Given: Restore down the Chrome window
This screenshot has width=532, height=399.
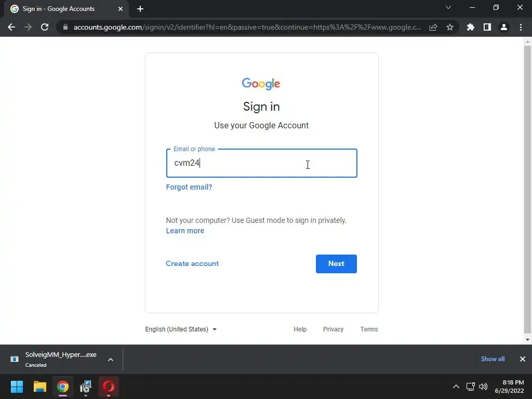Looking at the screenshot, I should pos(496,7).
